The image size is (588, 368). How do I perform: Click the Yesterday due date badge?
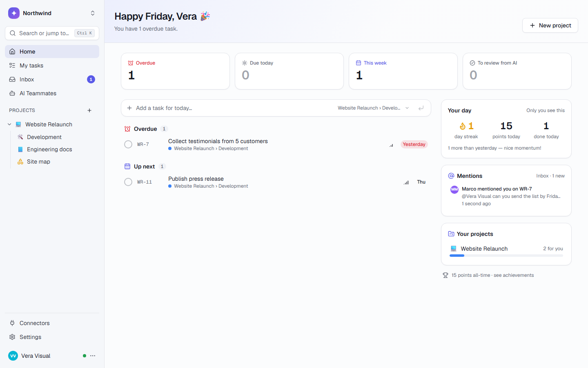[x=414, y=144]
